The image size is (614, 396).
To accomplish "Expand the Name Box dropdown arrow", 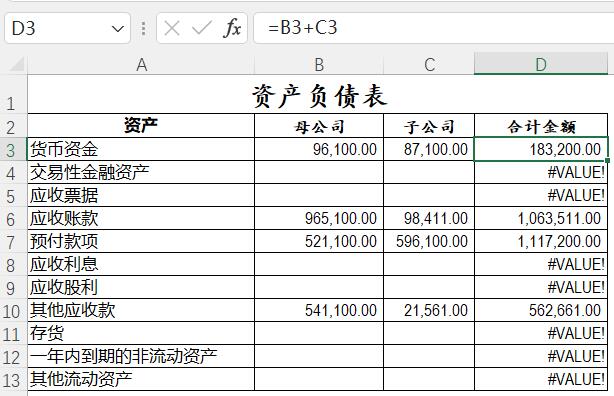I will point(117,29).
